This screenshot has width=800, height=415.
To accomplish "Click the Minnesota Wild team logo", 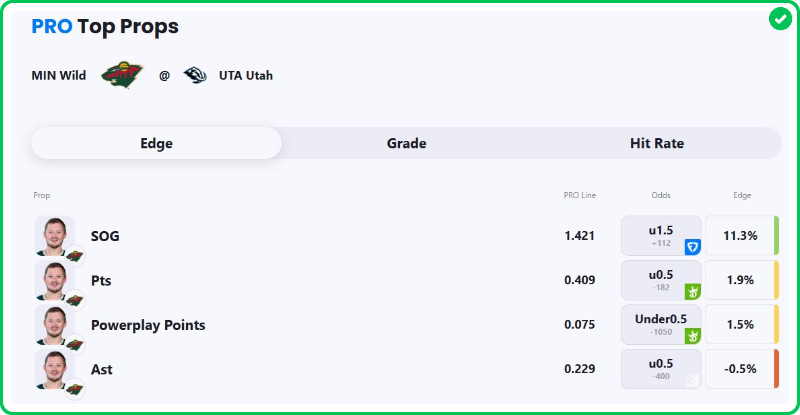I will [122, 75].
